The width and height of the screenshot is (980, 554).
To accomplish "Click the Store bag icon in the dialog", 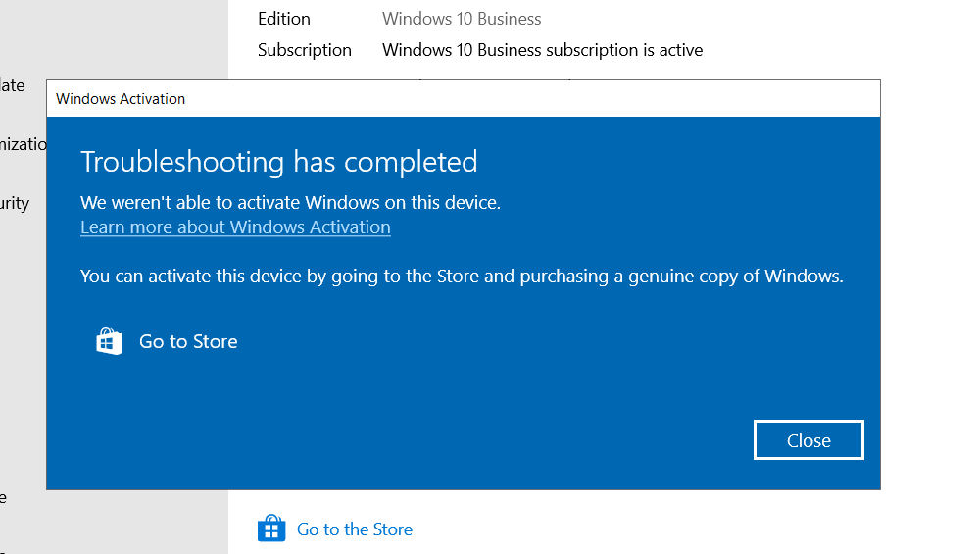I will tap(109, 341).
